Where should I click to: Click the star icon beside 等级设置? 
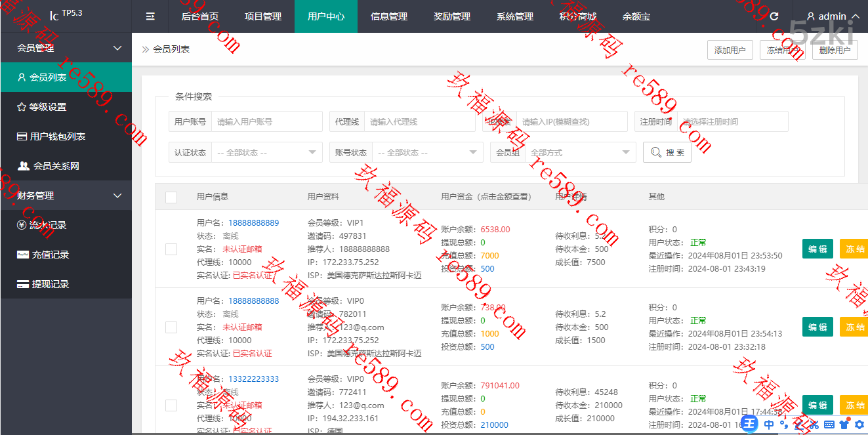click(22, 107)
